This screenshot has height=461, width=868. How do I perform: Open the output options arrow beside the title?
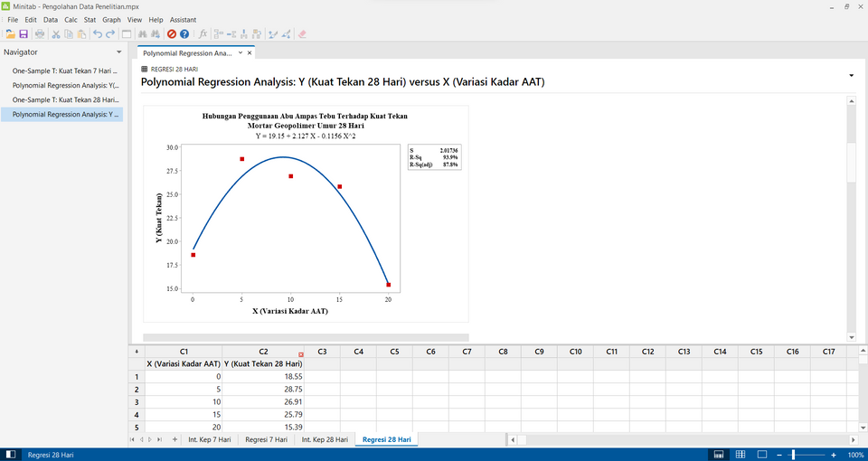pyautogui.click(x=852, y=75)
